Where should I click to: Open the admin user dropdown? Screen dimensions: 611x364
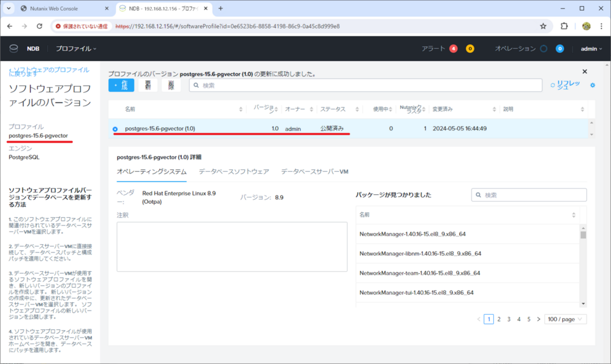591,49
